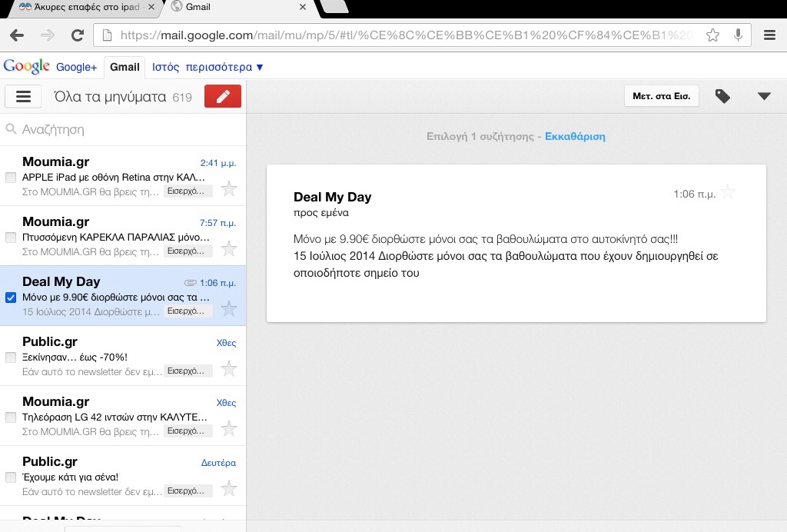Star the Moumia.gr Τηλεόραση LG email
Image resolution: width=787 pixels, height=532 pixels.
coord(229,428)
